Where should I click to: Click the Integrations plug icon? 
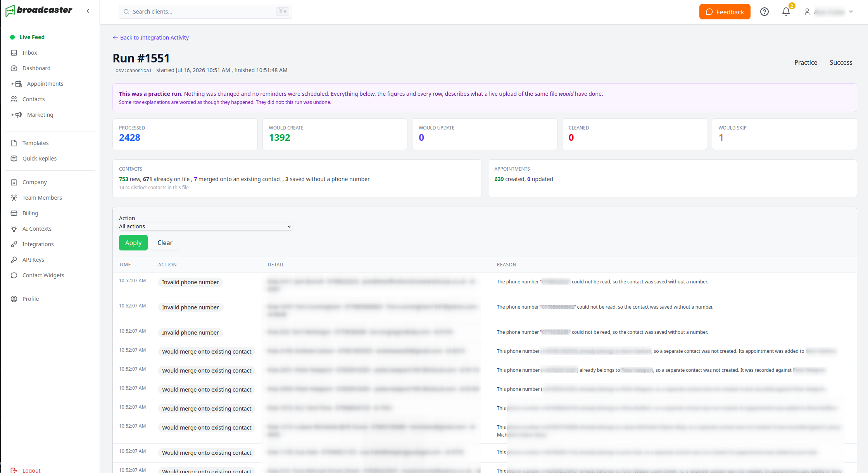click(x=14, y=244)
